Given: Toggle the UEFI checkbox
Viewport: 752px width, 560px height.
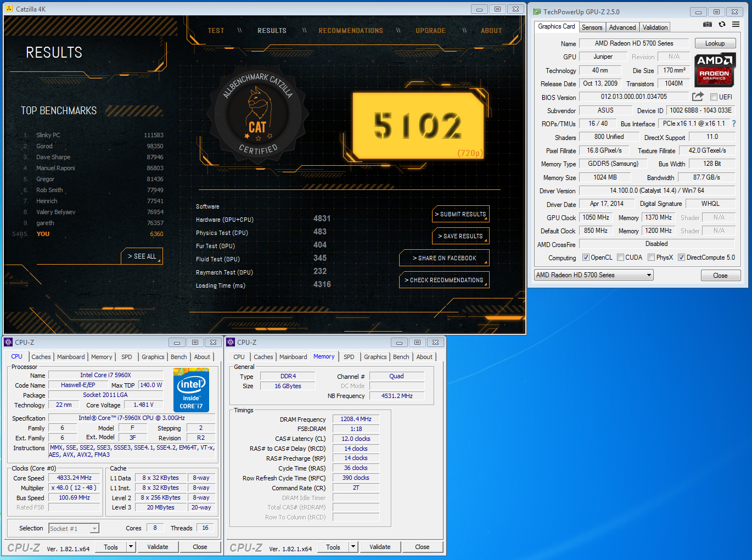Looking at the screenshot, I should point(714,97).
